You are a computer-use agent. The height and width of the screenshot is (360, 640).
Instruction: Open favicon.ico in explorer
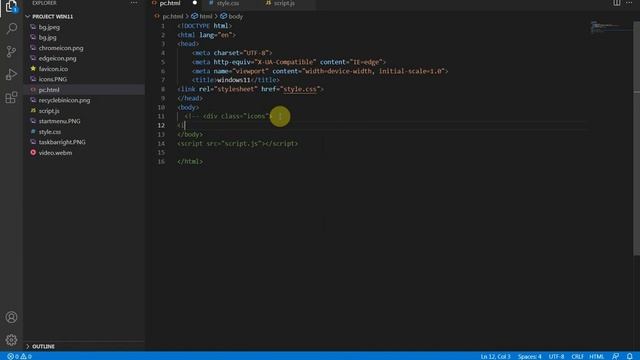[53, 69]
